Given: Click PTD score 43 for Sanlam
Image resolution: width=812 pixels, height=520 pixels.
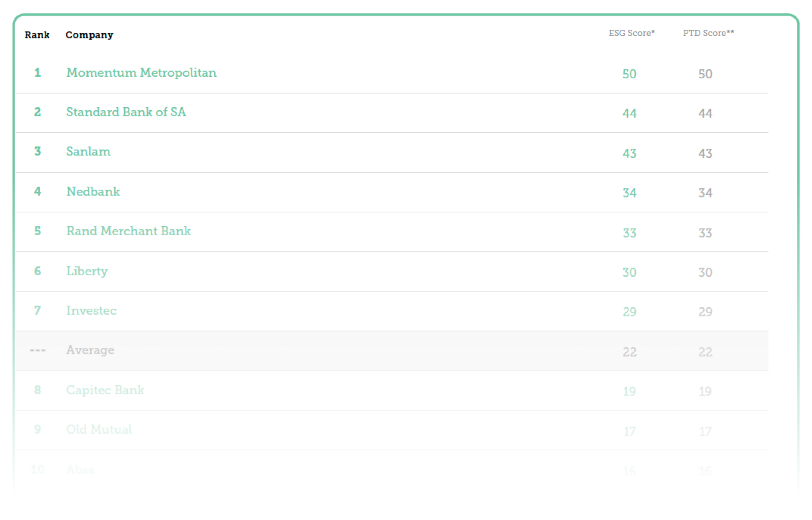Looking at the screenshot, I should tap(705, 153).
